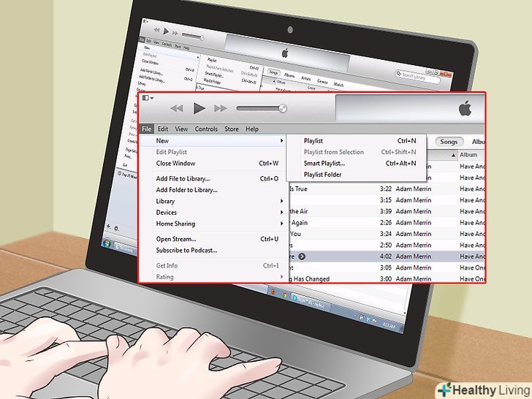
Task: Select the 3:39 'the Air' song row
Action: [387, 211]
